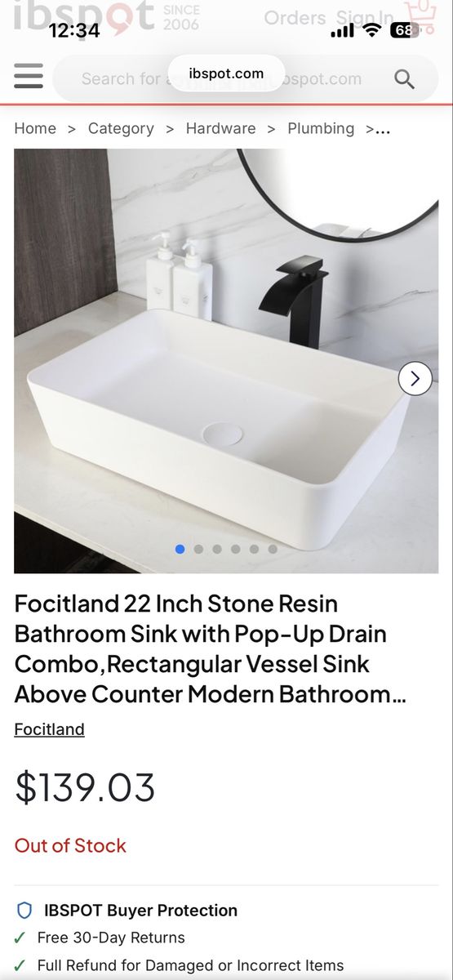Advance to next product image arrow
The width and height of the screenshot is (453, 980).
pos(415,378)
